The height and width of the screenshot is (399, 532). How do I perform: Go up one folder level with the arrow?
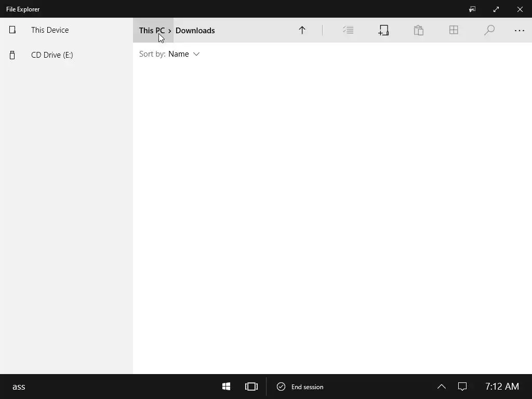302,30
